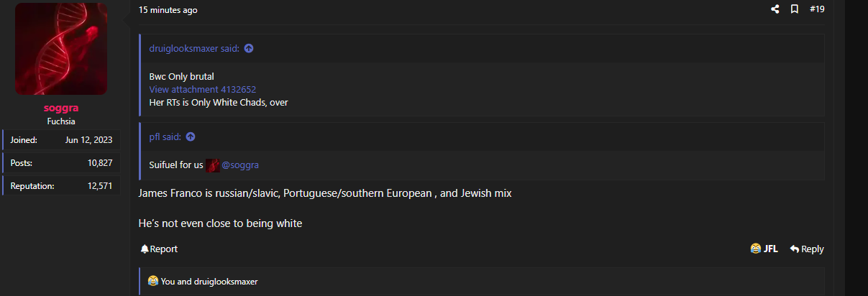Viewport: 868px width, 296px height.
Task: Open soggra's DNA avatar image
Action: click(61, 49)
